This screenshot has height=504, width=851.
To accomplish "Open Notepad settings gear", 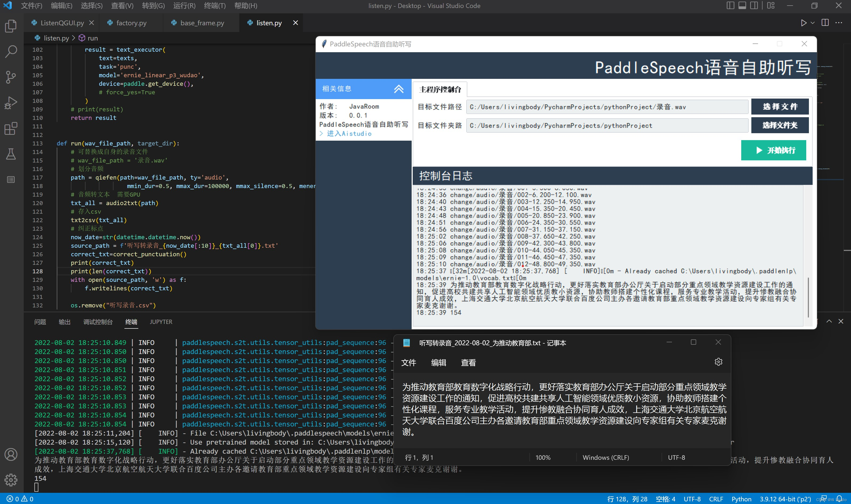I will pos(718,362).
